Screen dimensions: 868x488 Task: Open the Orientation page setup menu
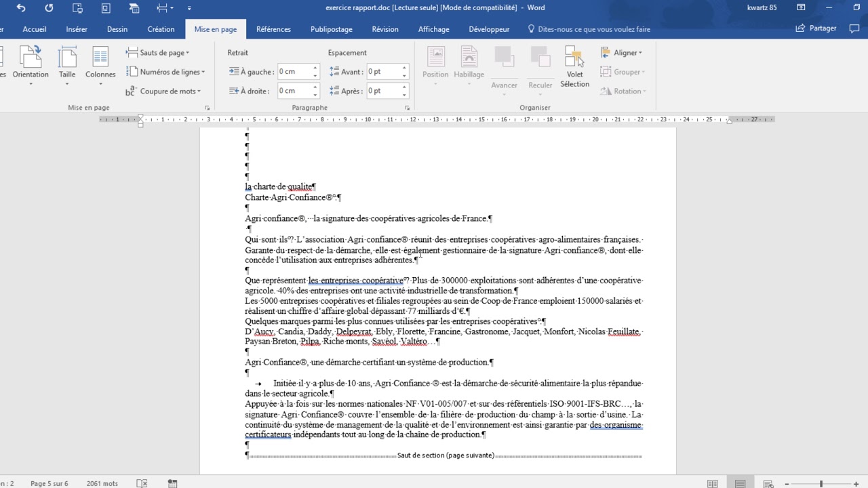coord(31,66)
